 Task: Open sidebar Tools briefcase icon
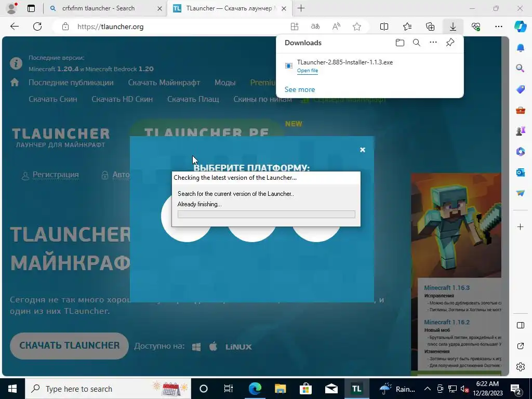(x=521, y=110)
